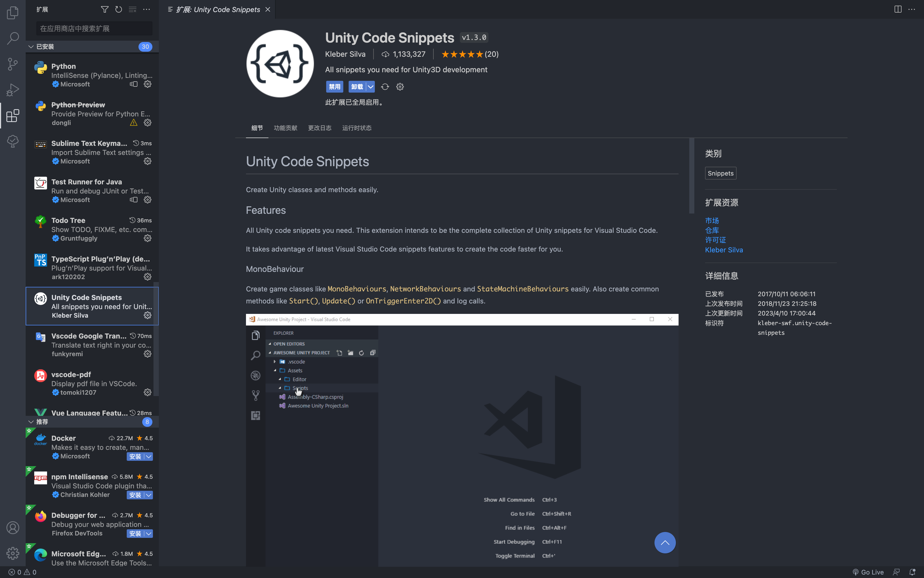This screenshot has width=924, height=578.
Task: Open the Manage gear in activity bar
Action: [x=13, y=553]
